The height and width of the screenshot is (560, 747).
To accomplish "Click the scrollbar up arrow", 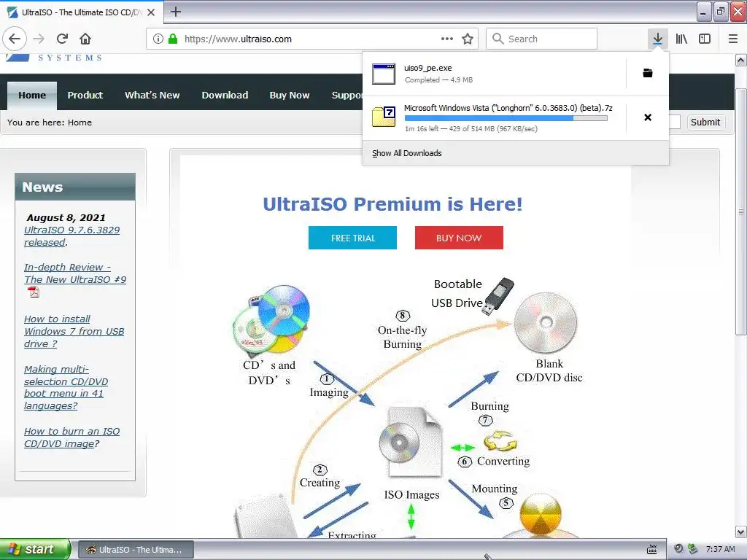I will [x=740, y=60].
